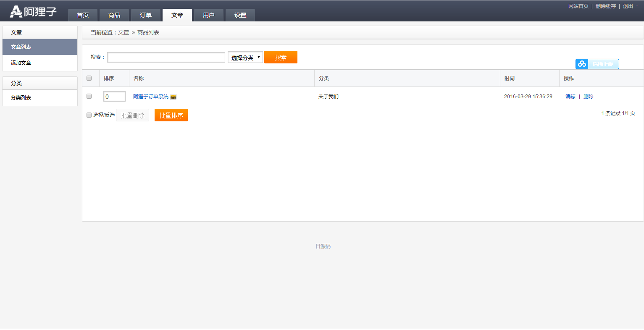644x330 pixels.
Task: Click the 批量排序 button
Action: click(171, 115)
